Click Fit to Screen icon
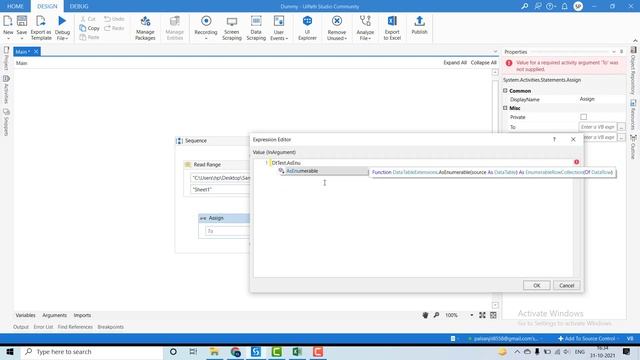The width and height of the screenshot is (640, 360). (x=482, y=315)
